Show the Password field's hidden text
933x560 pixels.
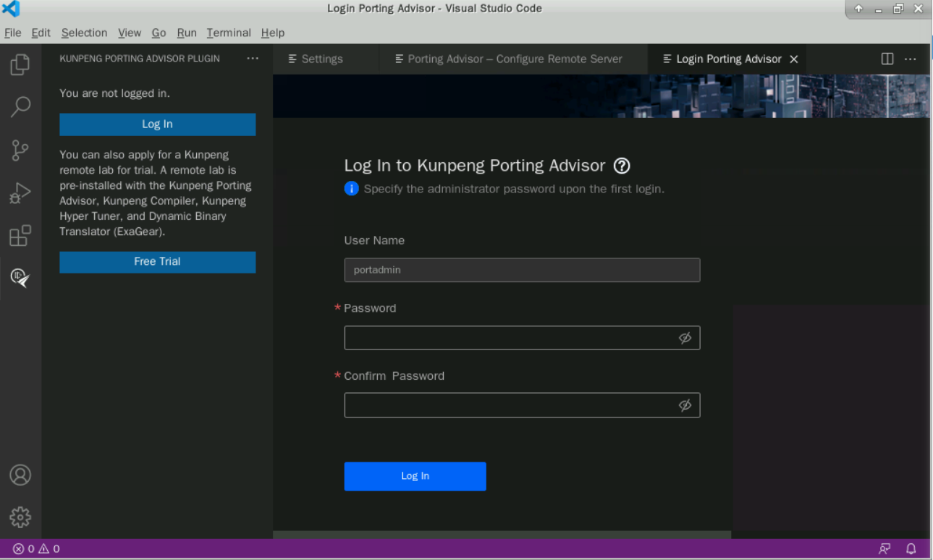tap(685, 338)
